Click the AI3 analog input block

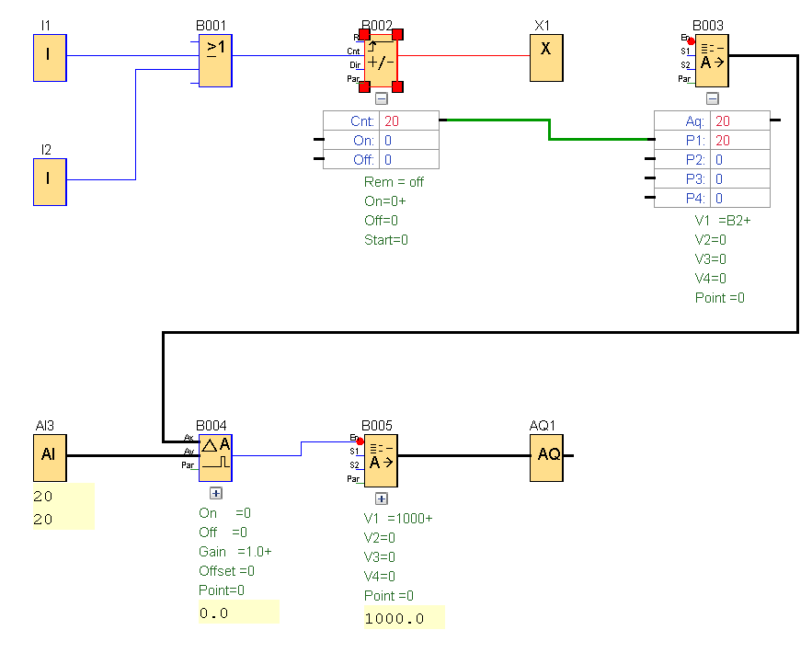click(50, 458)
